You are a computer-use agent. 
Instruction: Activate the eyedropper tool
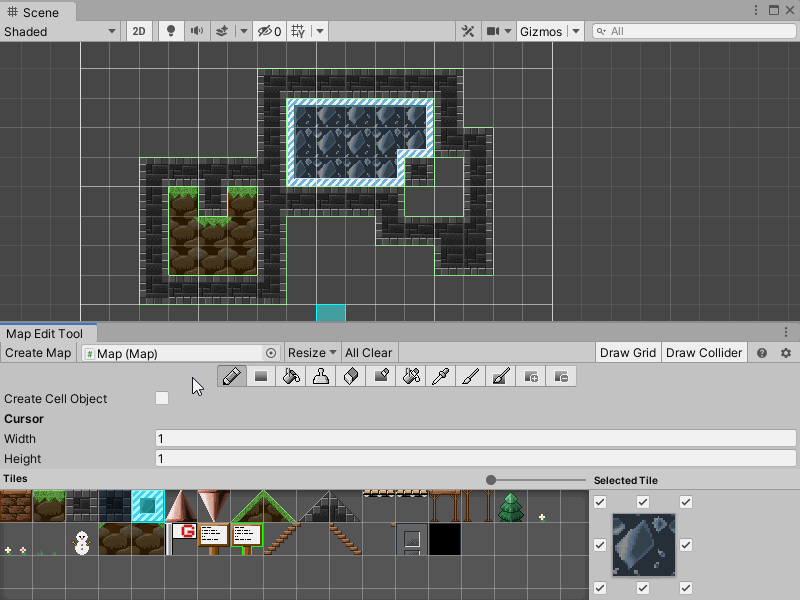(441, 377)
